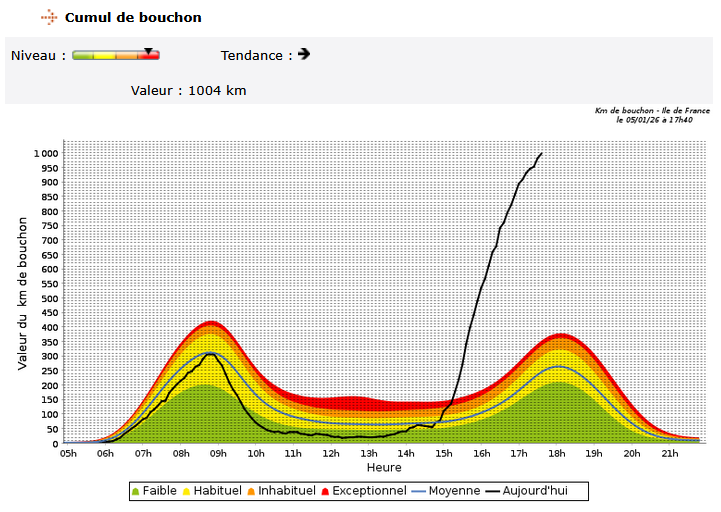Click the '1 000' y-axis label
The height and width of the screenshot is (512, 721).
46,154
